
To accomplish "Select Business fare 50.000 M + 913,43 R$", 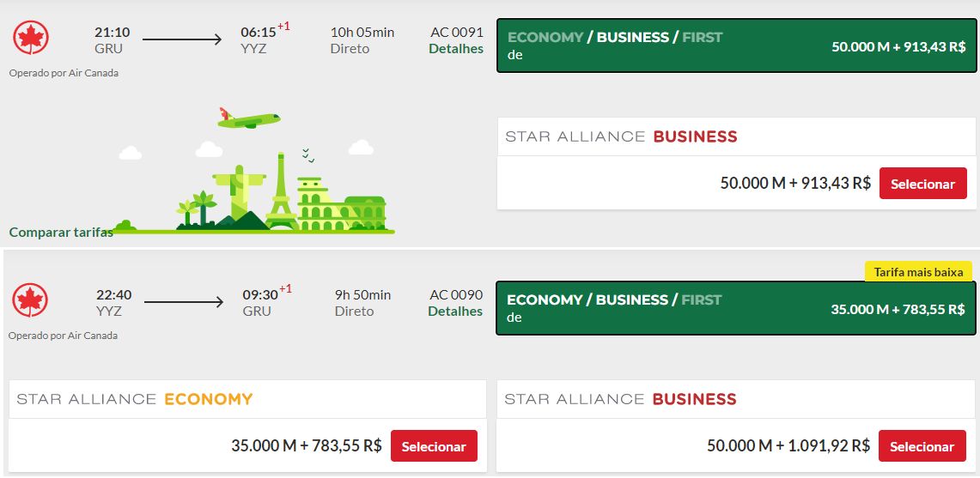I will [922, 184].
